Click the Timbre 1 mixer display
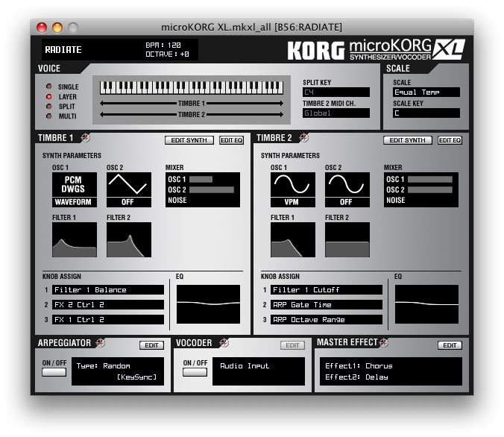This screenshot has width=504, height=437. pyautogui.click(x=203, y=189)
